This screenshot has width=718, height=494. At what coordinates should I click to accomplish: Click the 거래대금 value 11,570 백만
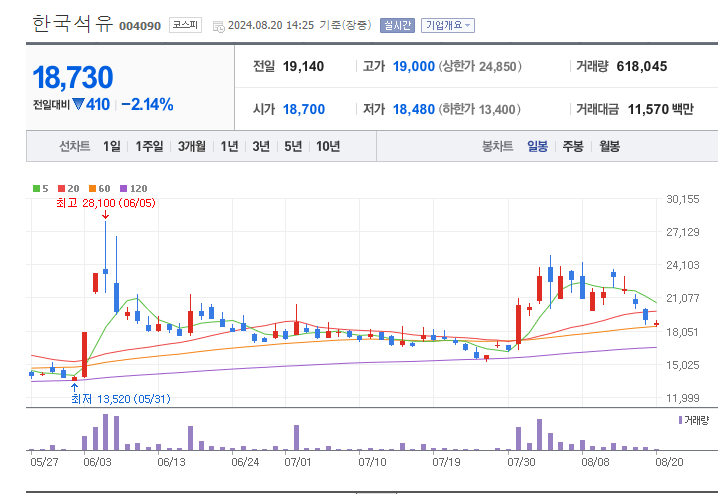[x=660, y=109]
